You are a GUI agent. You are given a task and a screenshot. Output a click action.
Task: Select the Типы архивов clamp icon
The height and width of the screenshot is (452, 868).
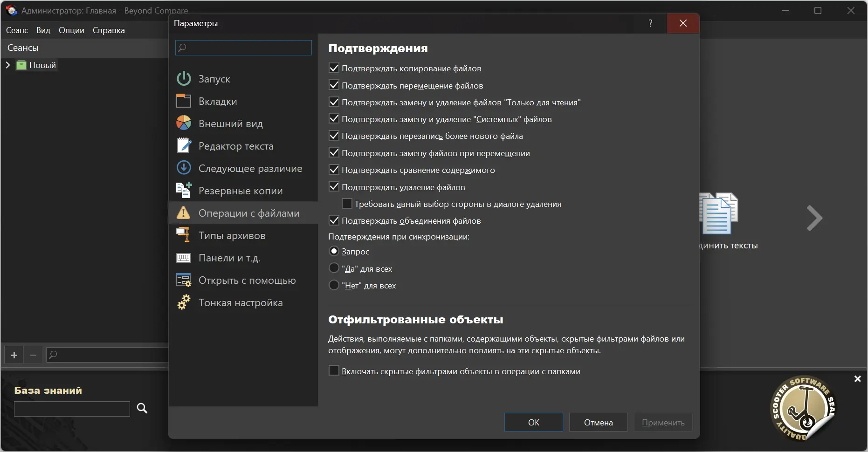tap(184, 235)
